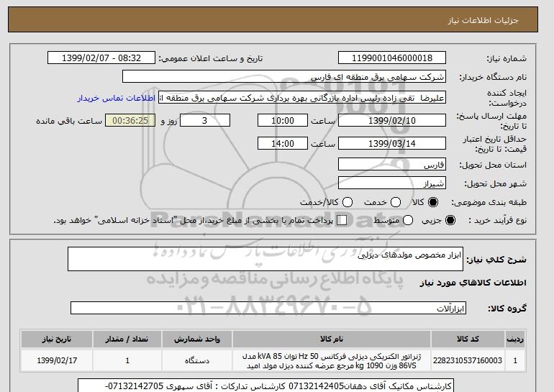The width and height of the screenshot is (554, 392).
Task: Click the واحد شمارش column header
Action: pyautogui.click(x=197, y=339)
